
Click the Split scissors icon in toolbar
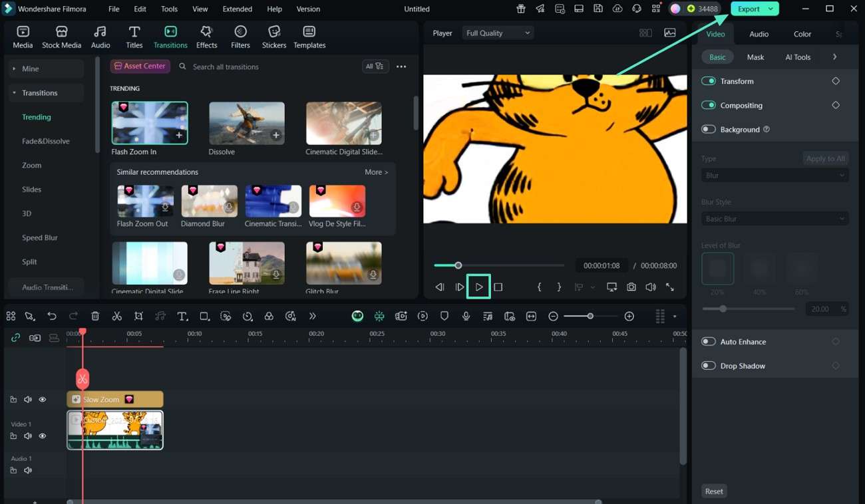[117, 316]
